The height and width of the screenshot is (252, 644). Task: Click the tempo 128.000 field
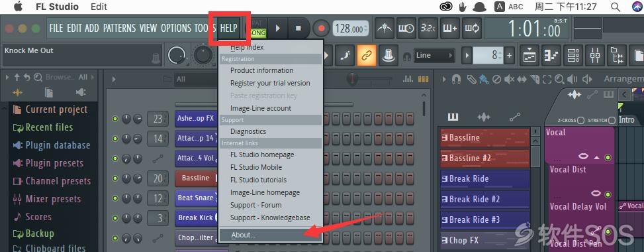coord(350,29)
